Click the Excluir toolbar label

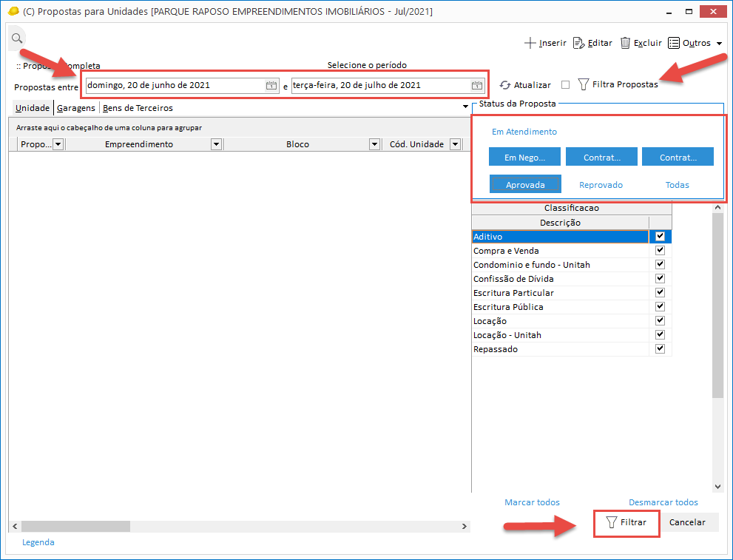[647, 43]
